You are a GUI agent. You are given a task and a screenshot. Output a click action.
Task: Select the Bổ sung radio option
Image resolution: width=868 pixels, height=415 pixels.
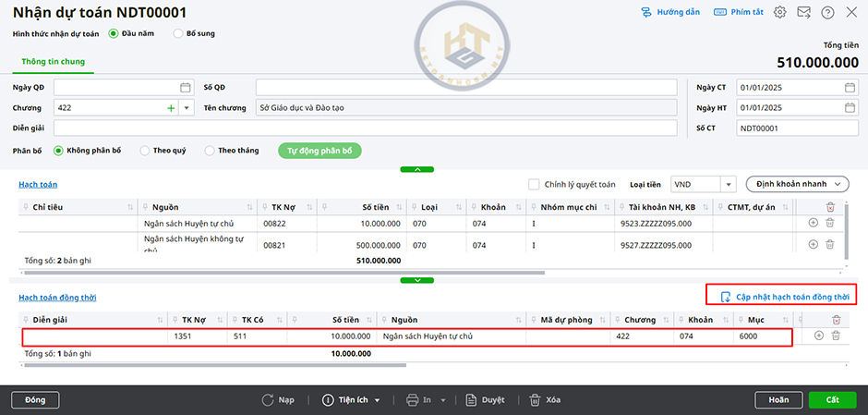pyautogui.click(x=178, y=33)
